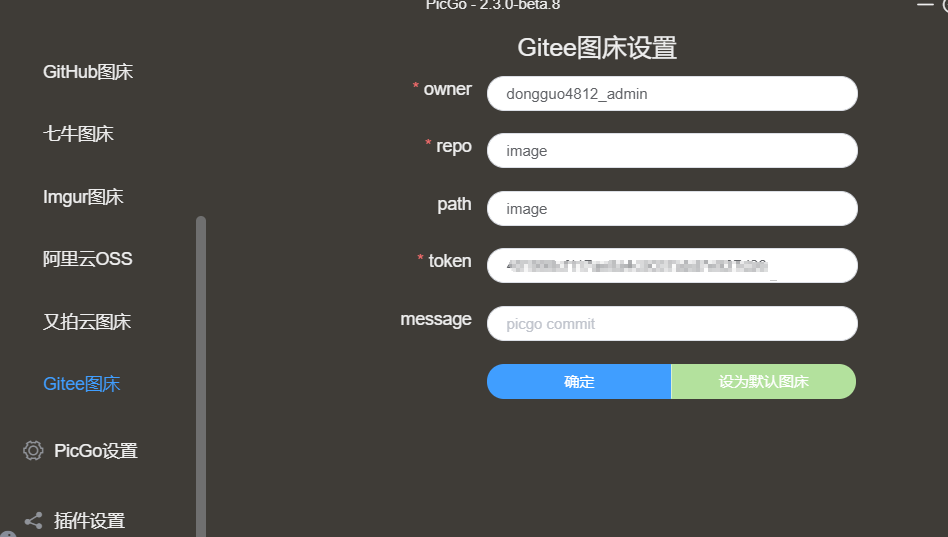Click the green 设为默认图床 button
The image size is (948, 537).
coord(764,382)
